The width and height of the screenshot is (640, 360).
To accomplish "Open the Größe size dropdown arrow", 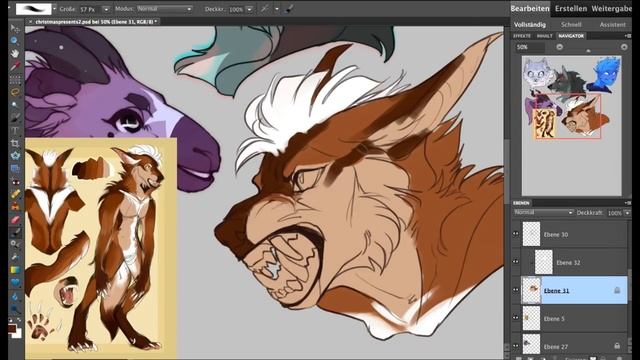I will click(106, 9).
